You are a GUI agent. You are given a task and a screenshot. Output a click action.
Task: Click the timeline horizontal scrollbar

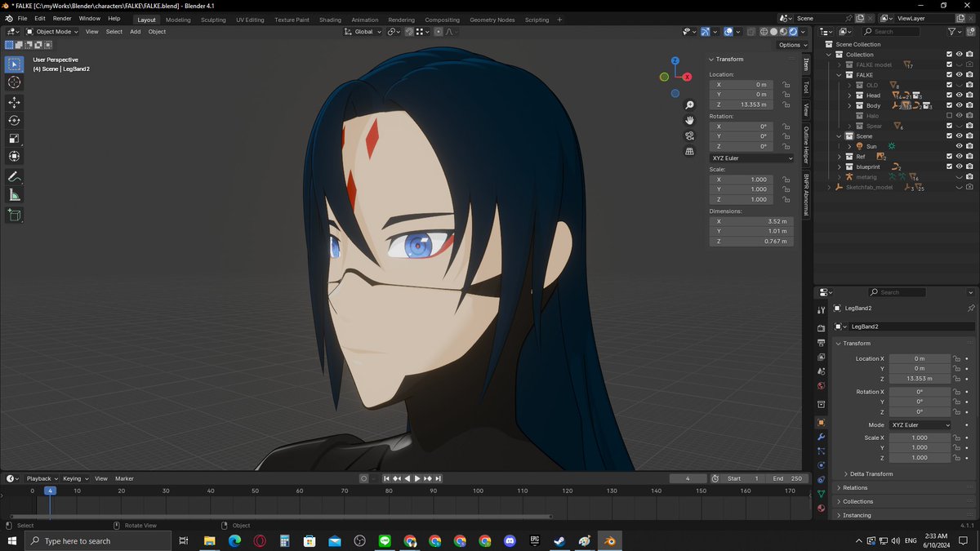[281, 517]
